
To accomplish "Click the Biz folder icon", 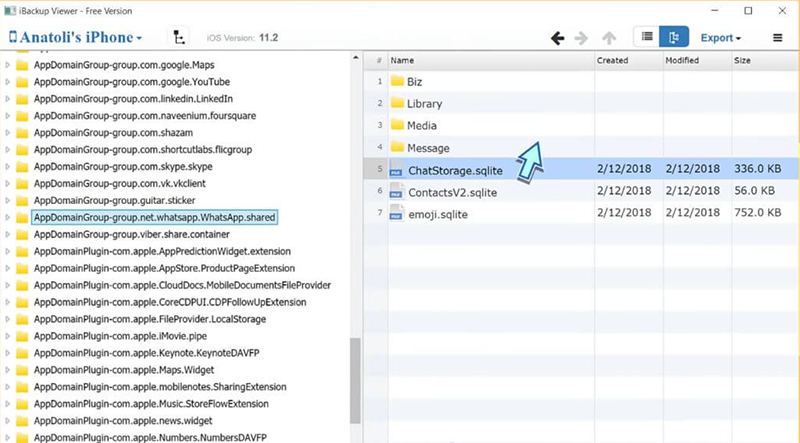I will coord(397,81).
